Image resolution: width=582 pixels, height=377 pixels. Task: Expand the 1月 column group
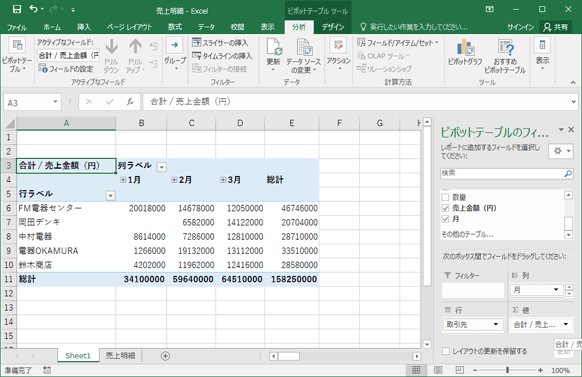123,180
